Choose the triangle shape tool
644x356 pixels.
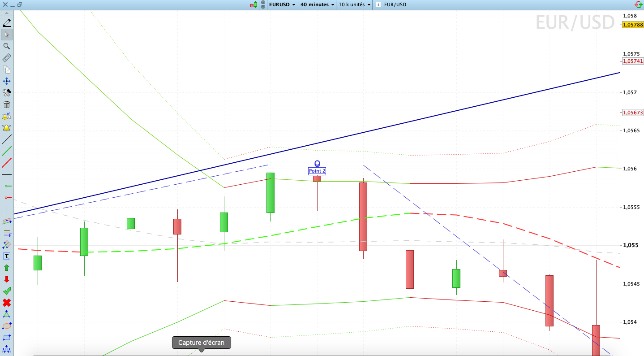pos(7,314)
